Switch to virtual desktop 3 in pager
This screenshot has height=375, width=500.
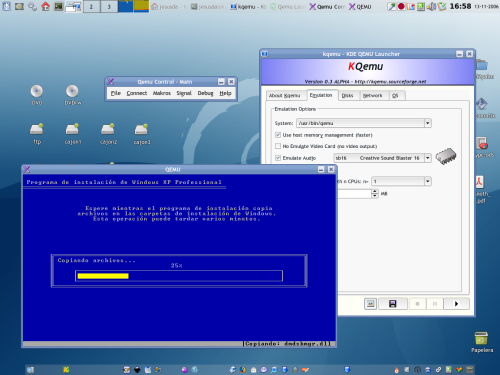click(x=109, y=6)
